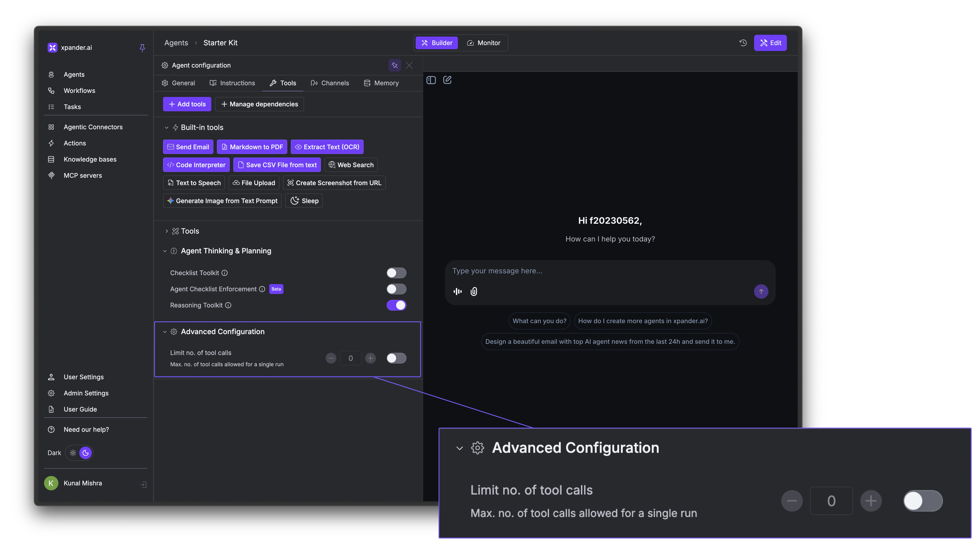Screen dimensions: 980x548
Task: Click the Add tools button
Action: 187,104
